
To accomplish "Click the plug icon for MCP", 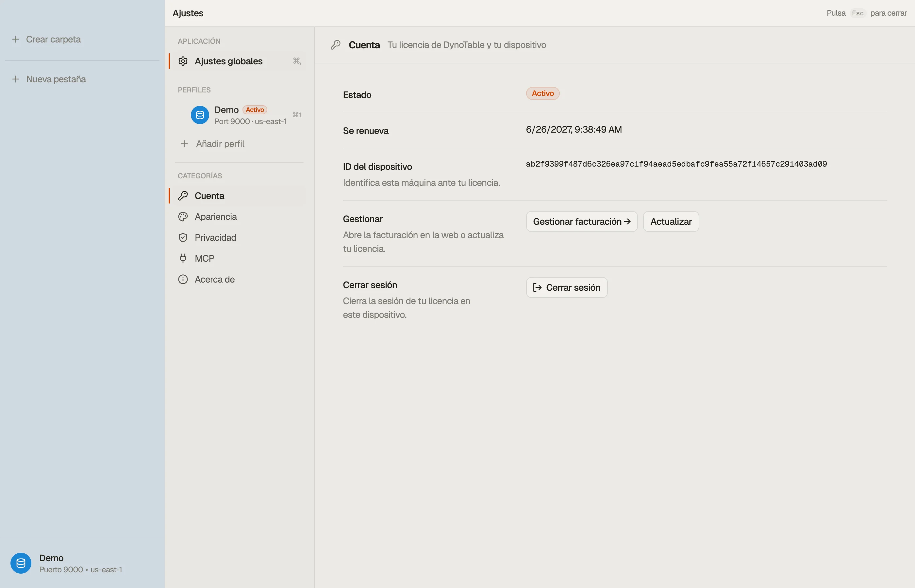I will click(x=183, y=258).
